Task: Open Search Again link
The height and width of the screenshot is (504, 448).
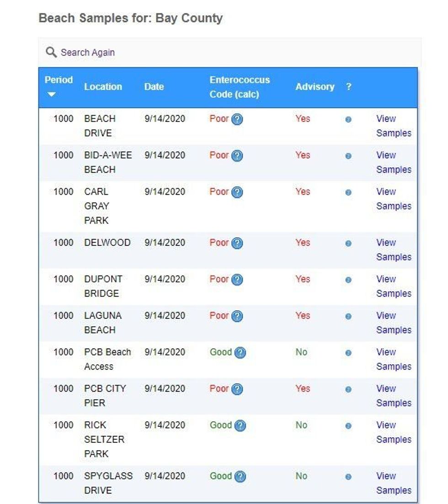Action: pos(87,53)
